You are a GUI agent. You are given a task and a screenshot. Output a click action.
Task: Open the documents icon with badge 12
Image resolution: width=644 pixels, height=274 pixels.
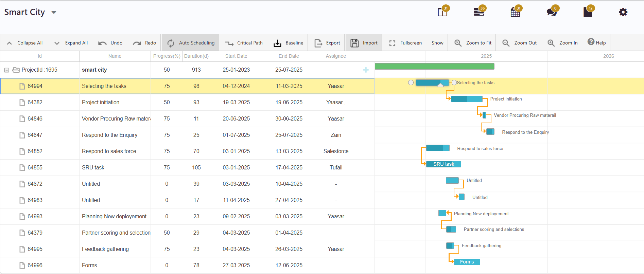[588, 12]
